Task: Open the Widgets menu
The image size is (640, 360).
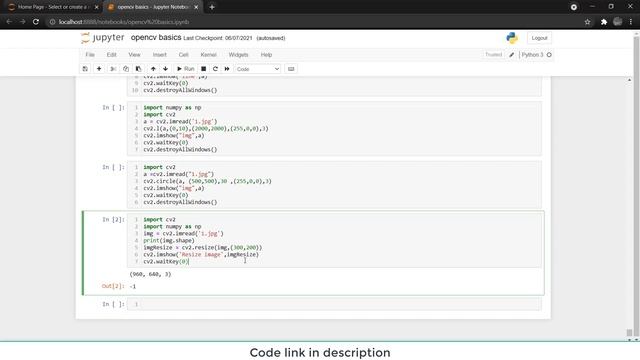Action: tap(238, 55)
